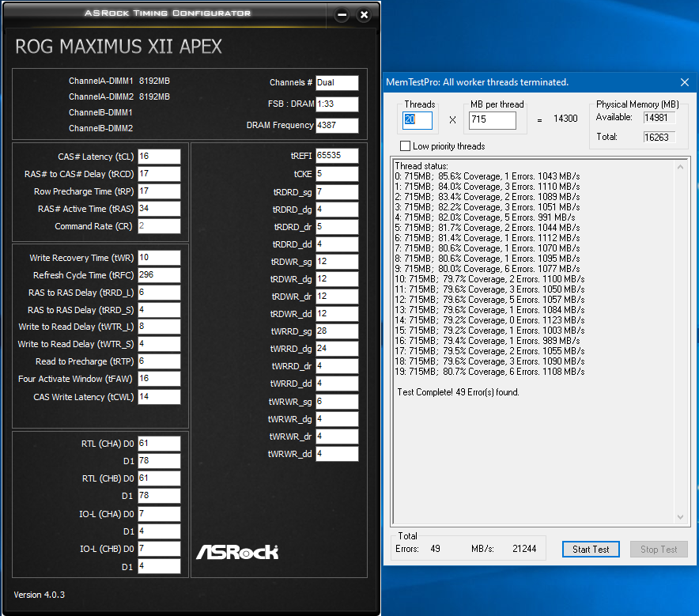Click the ROG MAXIMUS XII APEX title
The height and width of the screenshot is (616, 699).
(x=119, y=47)
